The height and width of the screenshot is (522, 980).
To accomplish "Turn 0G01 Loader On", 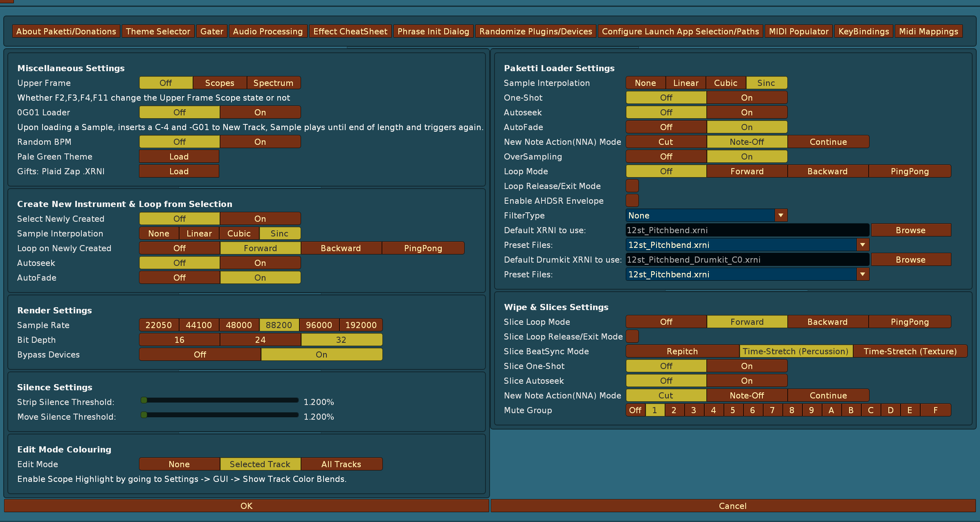I will (x=260, y=112).
